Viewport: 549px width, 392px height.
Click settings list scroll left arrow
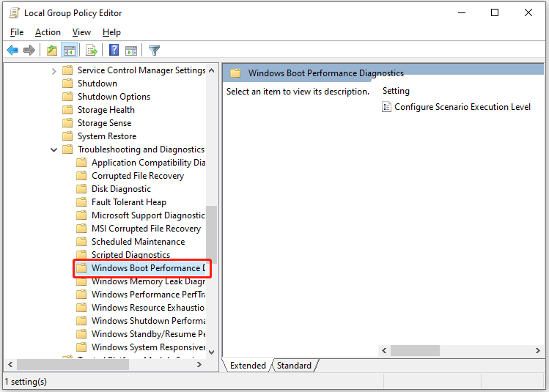click(x=384, y=350)
